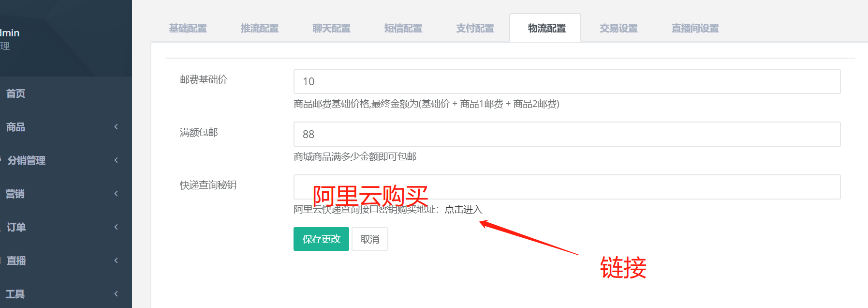
Task: Expand the 订单 sidebar chevron
Action: (x=116, y=227)
